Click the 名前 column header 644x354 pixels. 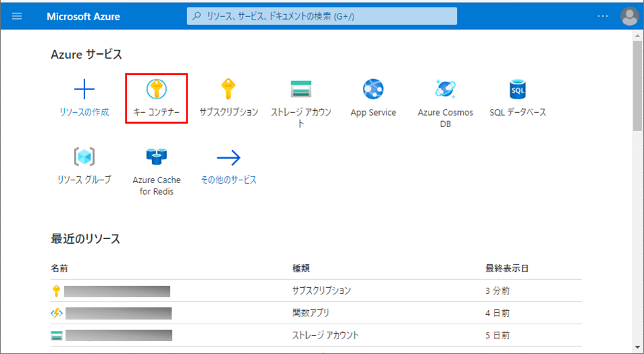point(59,269)
